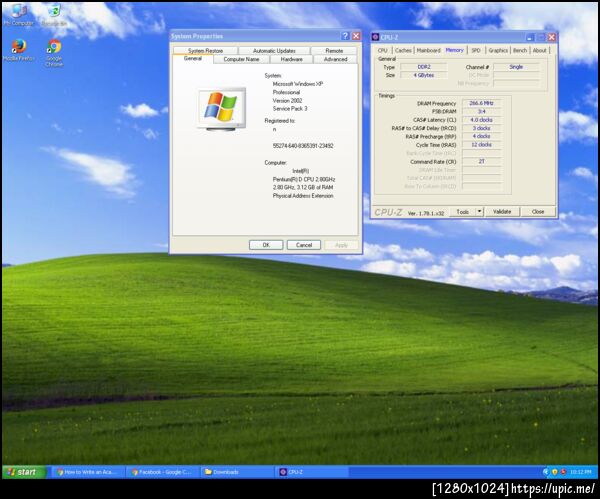
Task: Switch to the 'How to Write an Aca...' taskbar window
Action: (88, 472)
